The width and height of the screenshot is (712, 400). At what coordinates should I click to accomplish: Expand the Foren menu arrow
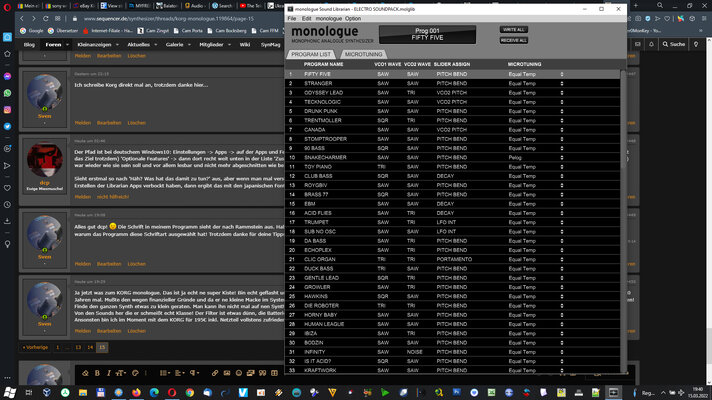point(67,44)
